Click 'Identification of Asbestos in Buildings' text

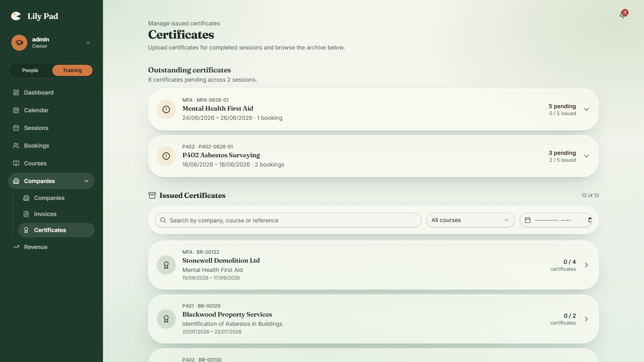click(x=232, y=324)
